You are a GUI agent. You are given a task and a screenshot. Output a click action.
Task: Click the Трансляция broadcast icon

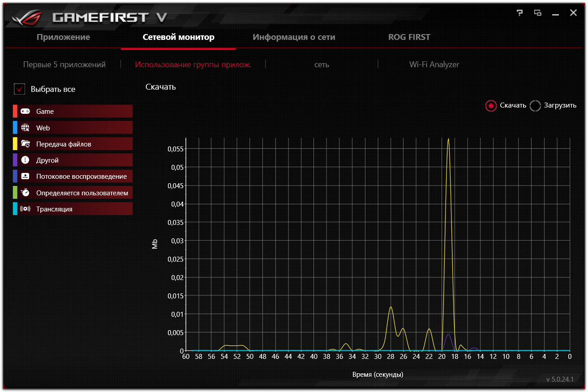tap(25, 209)
